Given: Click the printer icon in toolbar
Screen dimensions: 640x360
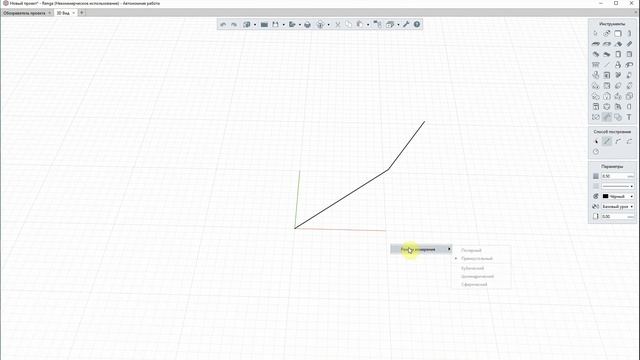Looking at the screenshot, I should tap(307, 24).
